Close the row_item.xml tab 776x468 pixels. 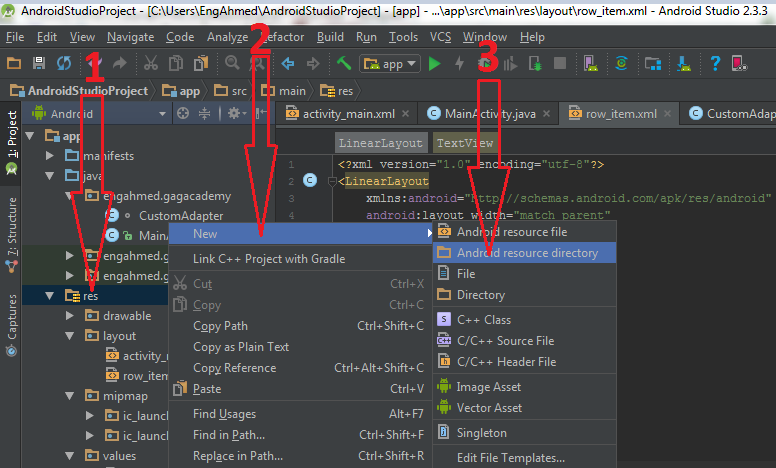click(667, 114)
